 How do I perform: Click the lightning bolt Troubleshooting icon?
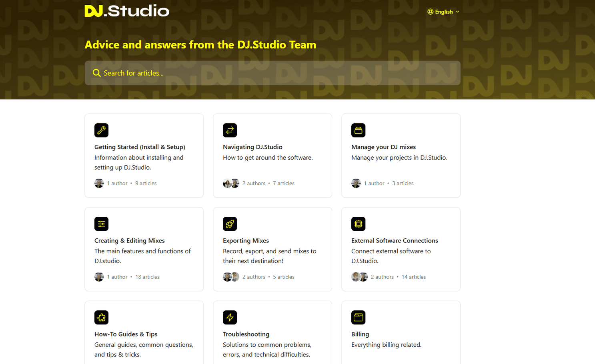[230, 318]
